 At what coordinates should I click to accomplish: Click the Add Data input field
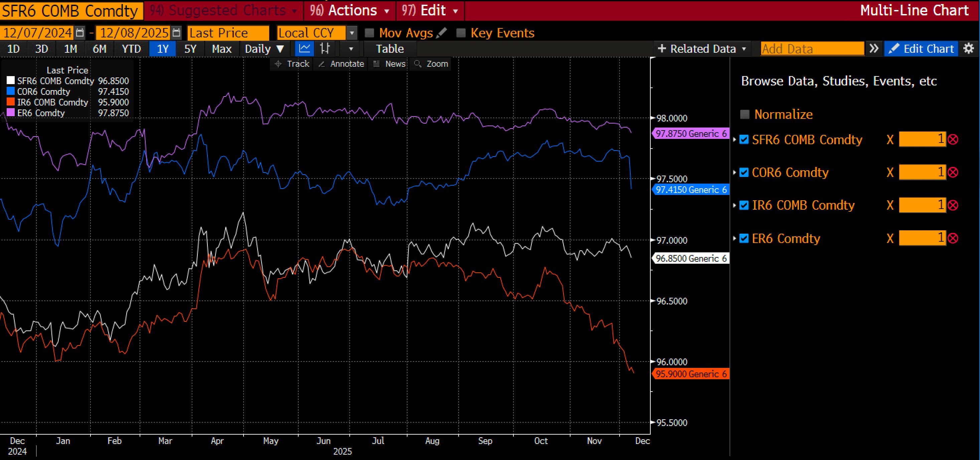pos(812,49)
